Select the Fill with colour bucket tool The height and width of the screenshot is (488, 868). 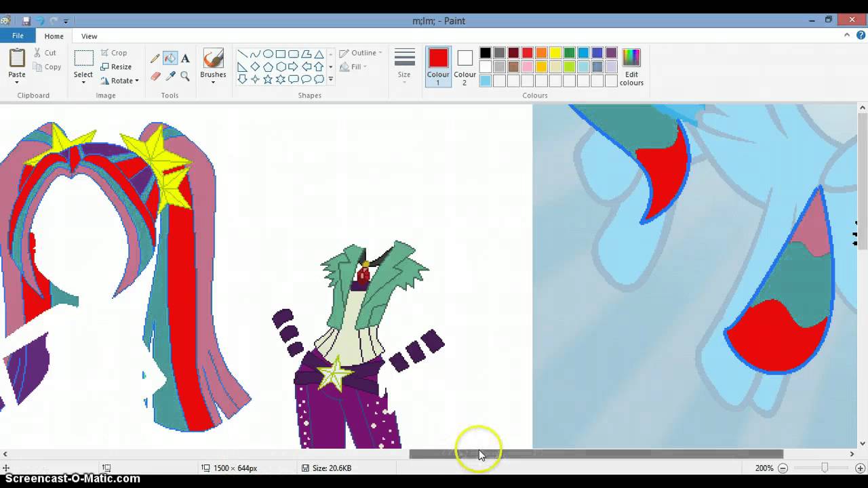170,58
